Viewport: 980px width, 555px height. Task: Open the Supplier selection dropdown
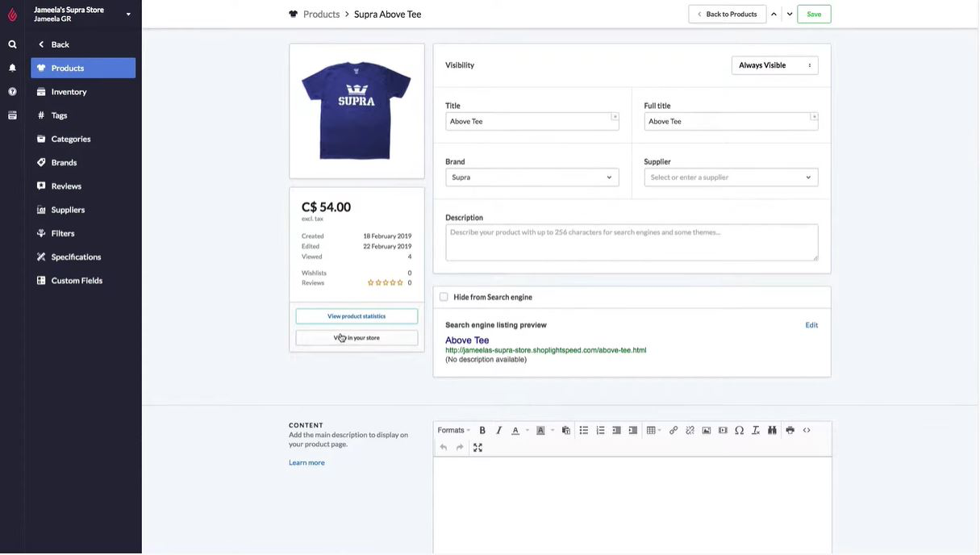731,176
